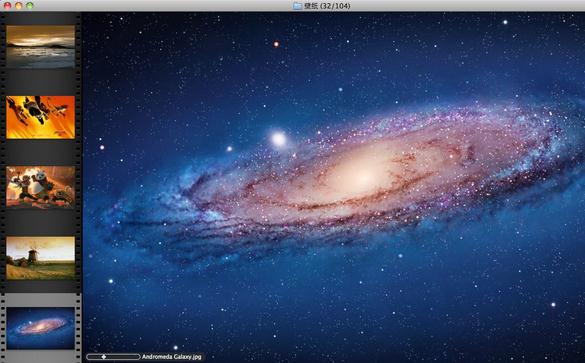585x363 pixels.
Task: Close the viewer window with red button
Action: click(x=7, y=6)
